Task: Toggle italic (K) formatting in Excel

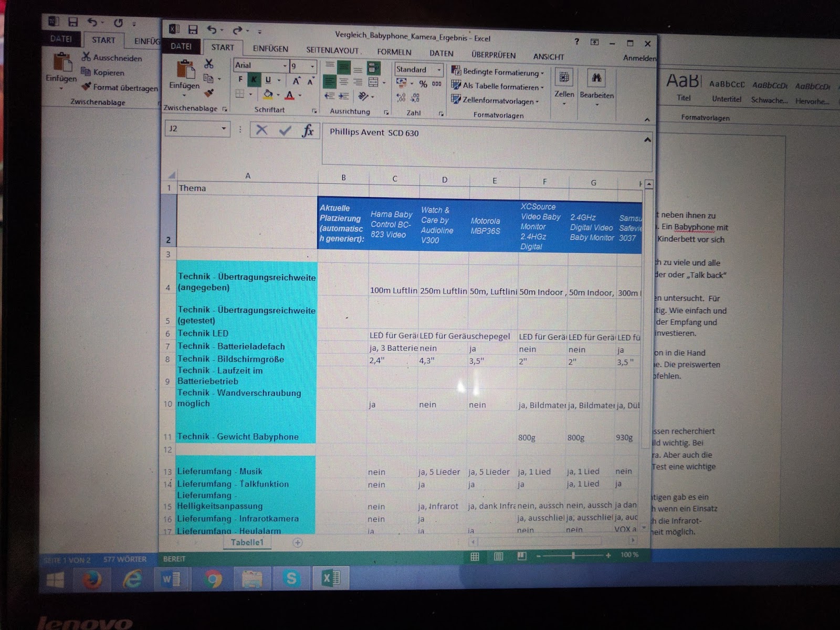Action: 254,80
